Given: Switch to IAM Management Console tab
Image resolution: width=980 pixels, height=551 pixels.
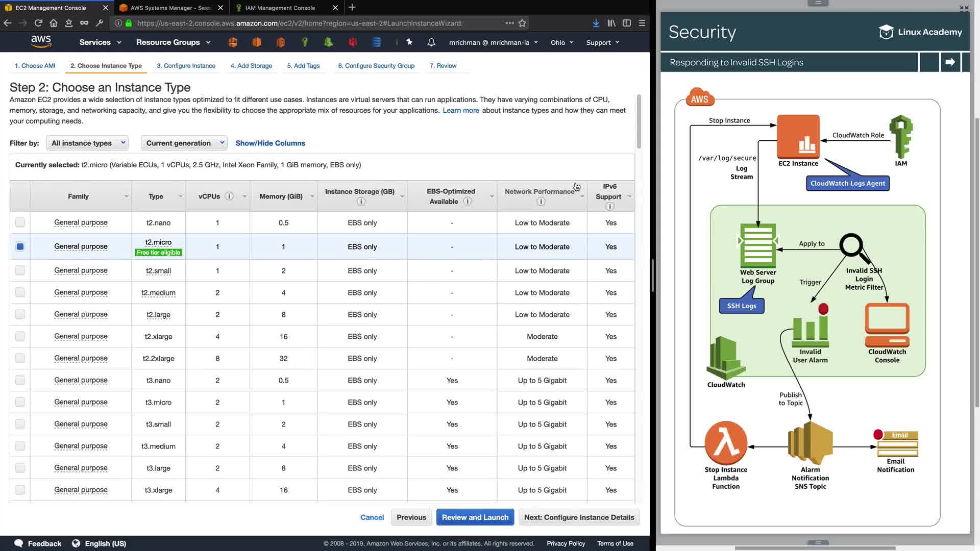Looking at the screenshot, I should (280, 8).
